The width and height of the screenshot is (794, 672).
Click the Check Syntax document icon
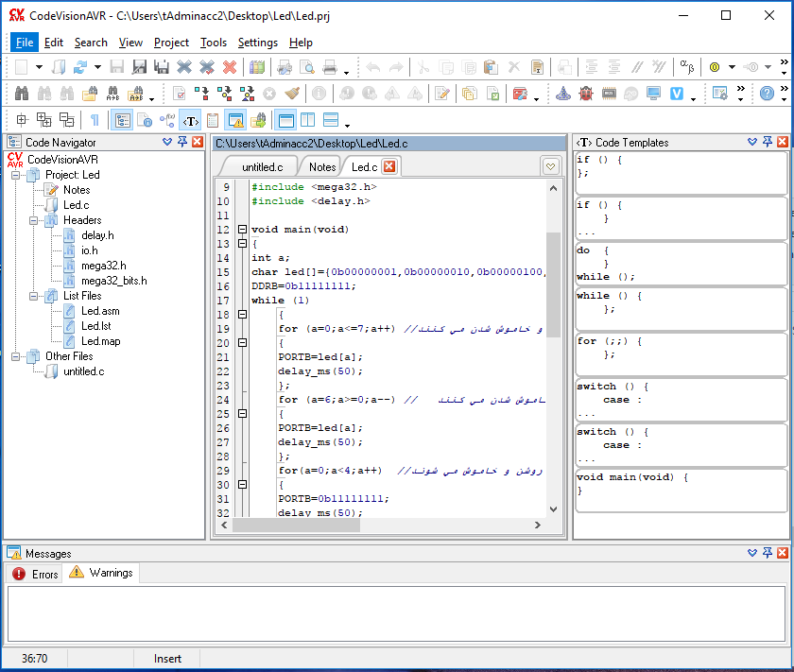pos(180,94)
